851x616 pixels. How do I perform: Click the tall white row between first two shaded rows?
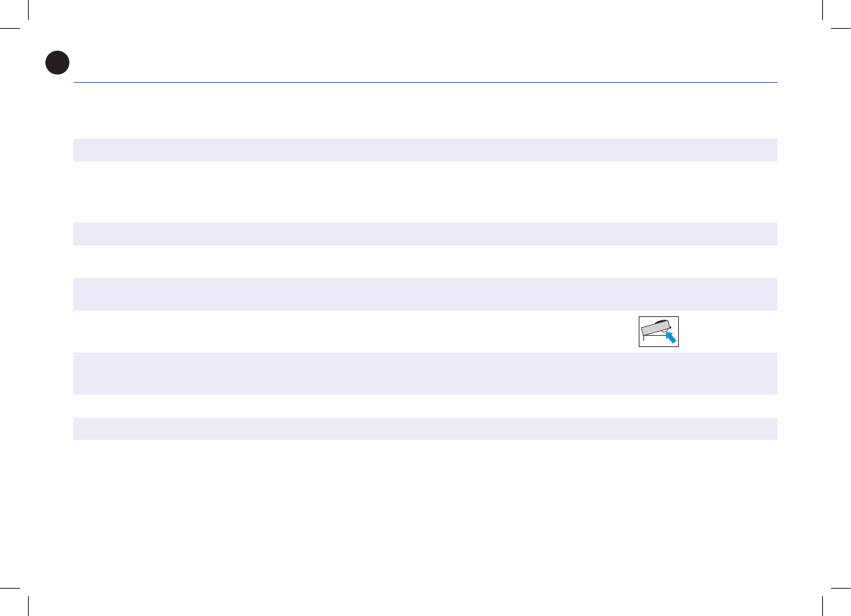(x=425, y=192)
